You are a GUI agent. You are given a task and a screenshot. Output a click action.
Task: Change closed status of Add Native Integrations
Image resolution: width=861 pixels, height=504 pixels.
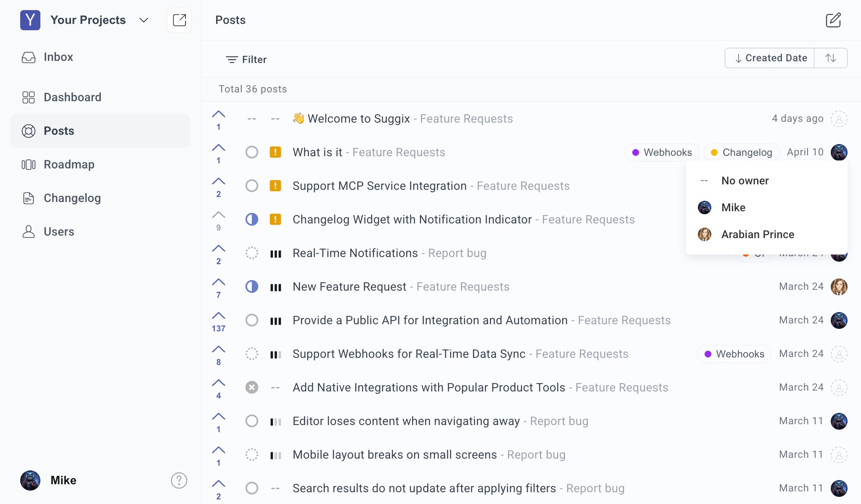click(252, 387)
